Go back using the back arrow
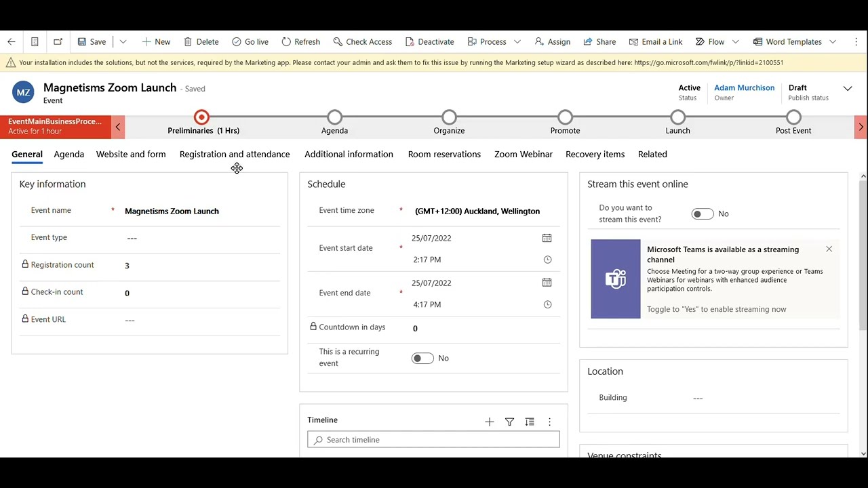Viewport: 868px width, 488px height. [12, 42]
